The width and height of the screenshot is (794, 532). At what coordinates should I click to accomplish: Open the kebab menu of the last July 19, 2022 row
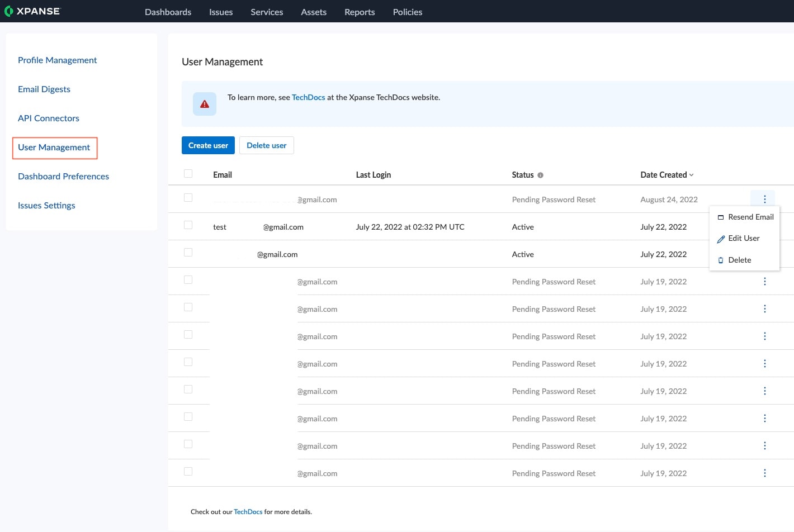[764, 473]
